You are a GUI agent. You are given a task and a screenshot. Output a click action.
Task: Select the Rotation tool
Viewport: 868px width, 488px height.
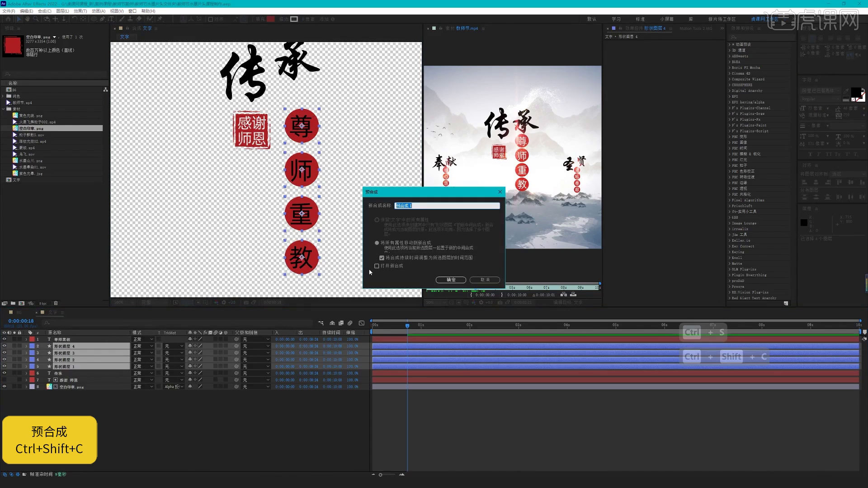point(74,19)
